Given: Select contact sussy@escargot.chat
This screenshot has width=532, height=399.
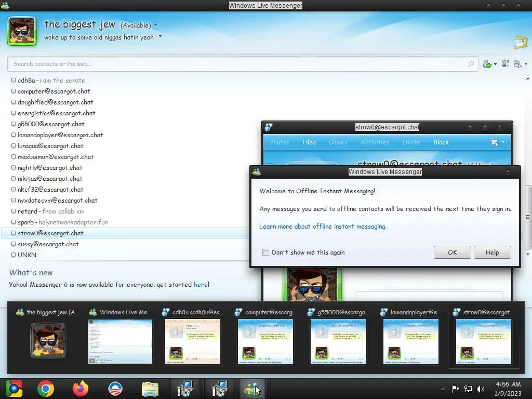Looking at the screenshot, I should (48, 244).
